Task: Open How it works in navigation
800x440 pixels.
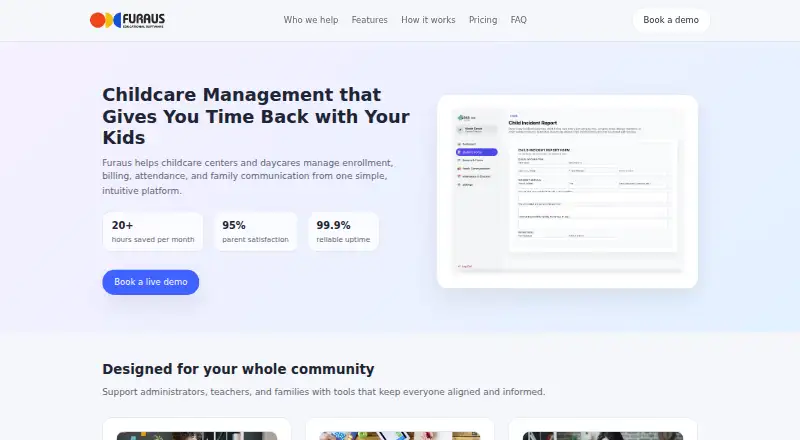Action: 428,20
